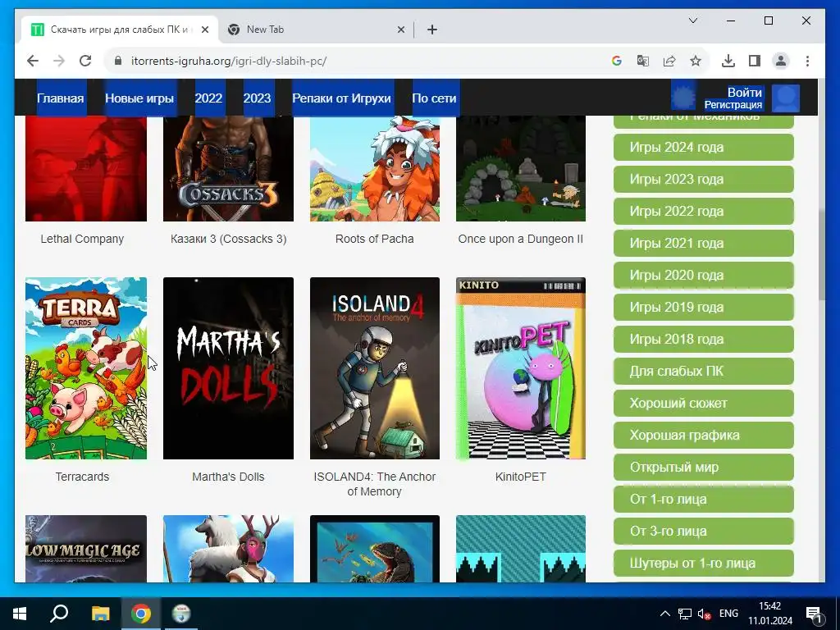Click the 'ISOLAND4: The Anchor of Memory' title
Viewport: 840px width, 630px height.
pyautogui.click(x=374, y=484)
